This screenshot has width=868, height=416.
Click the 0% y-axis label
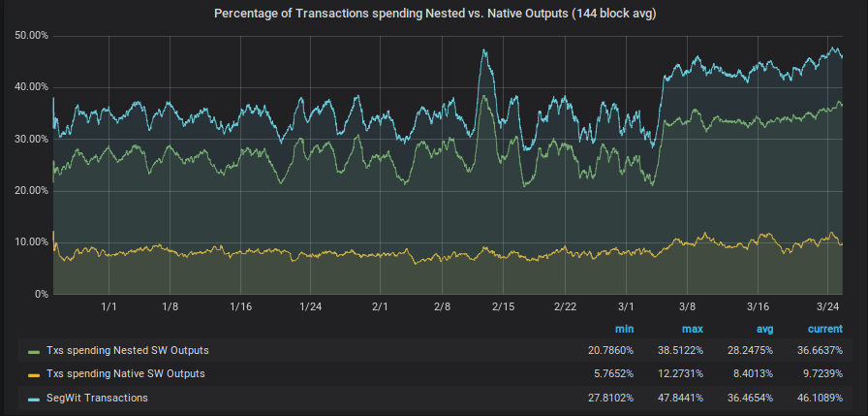click(x=41, y=294)
